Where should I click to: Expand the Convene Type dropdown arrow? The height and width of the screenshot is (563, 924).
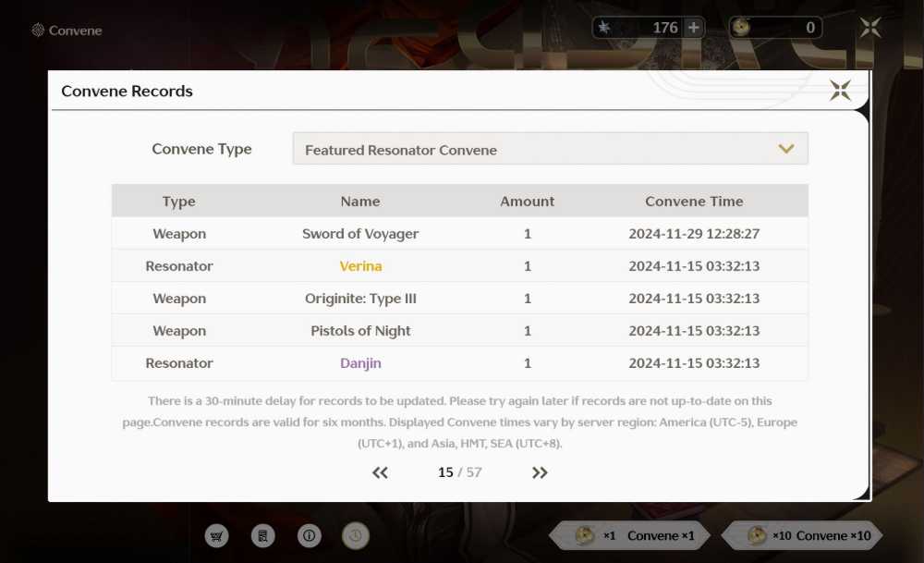[x=786, y=149]
